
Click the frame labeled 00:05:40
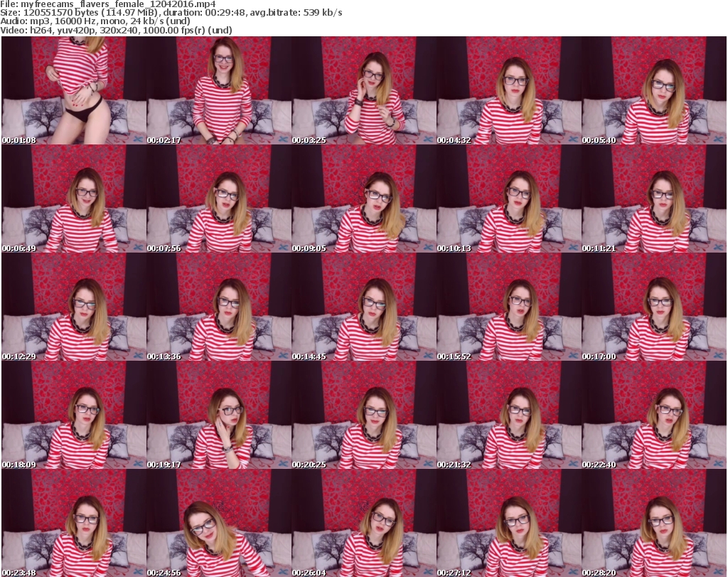[x=653, y=90]
